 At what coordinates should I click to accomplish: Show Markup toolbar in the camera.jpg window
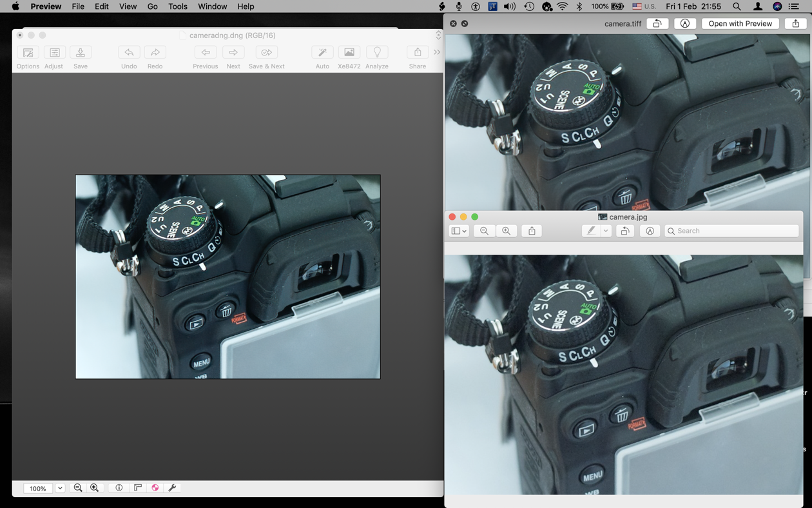coord(650,231)
